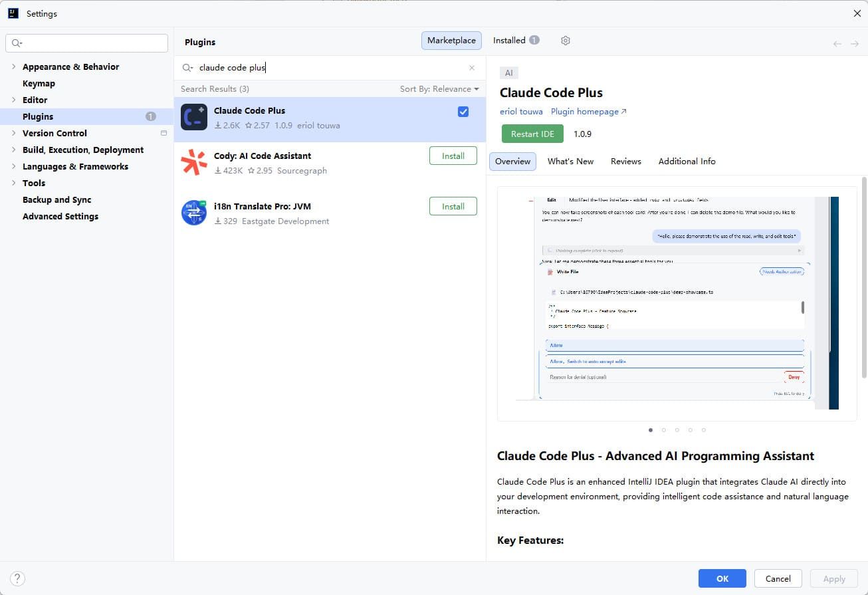Click the Cody AI Code Assistant icon
The width and height of the screenshot is (868, 595).
[194, 163]
